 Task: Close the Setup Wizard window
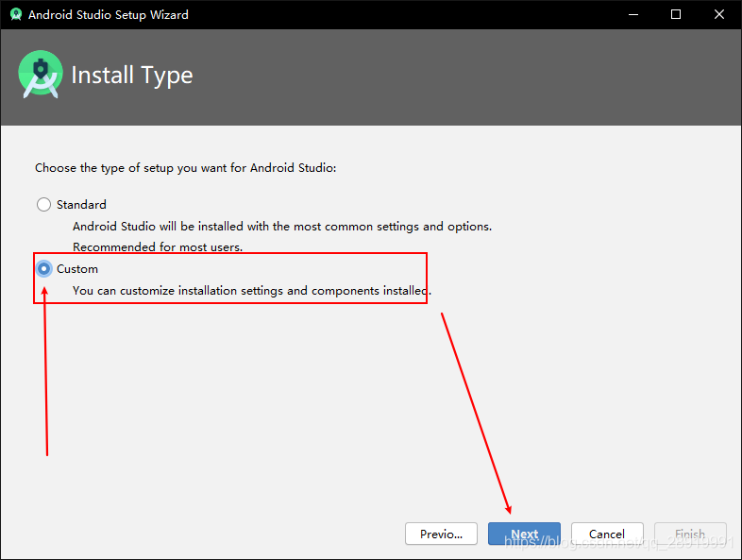coord(718,15)
